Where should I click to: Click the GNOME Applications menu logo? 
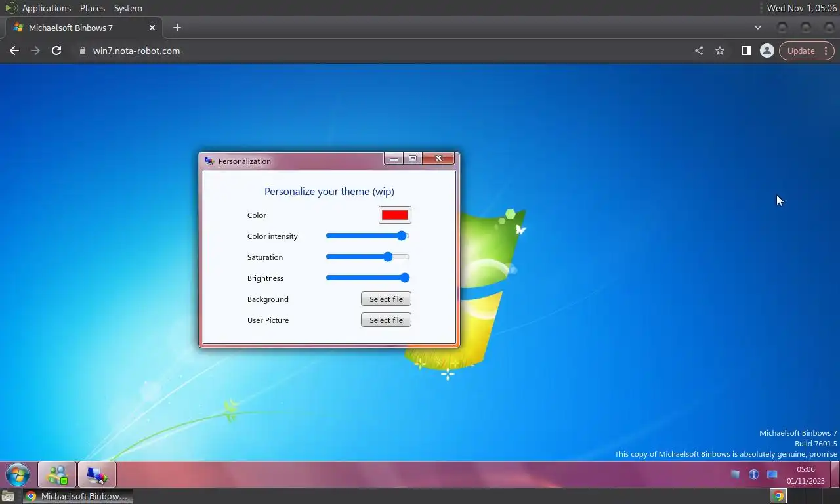11,8
